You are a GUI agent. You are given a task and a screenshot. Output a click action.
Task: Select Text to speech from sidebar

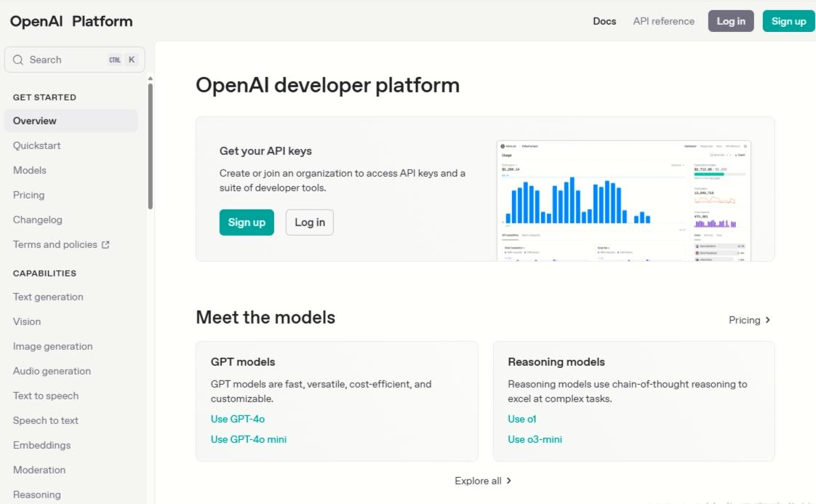click(x=46, y=396)
